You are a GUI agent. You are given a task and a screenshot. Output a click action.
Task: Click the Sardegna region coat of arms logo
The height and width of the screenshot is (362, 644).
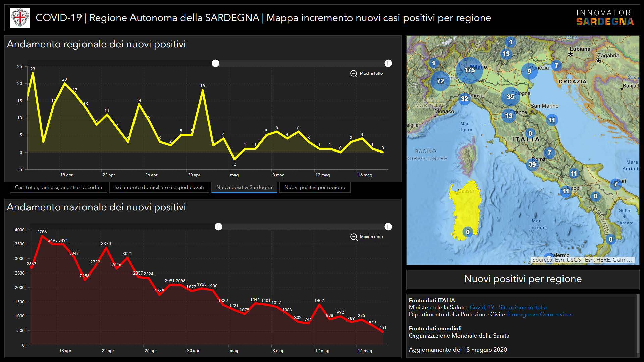click(x=20, y=18)
